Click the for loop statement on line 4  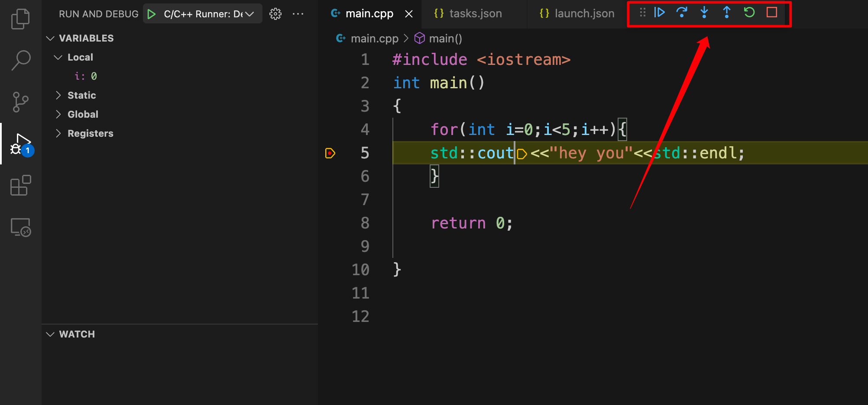[528, 130]
